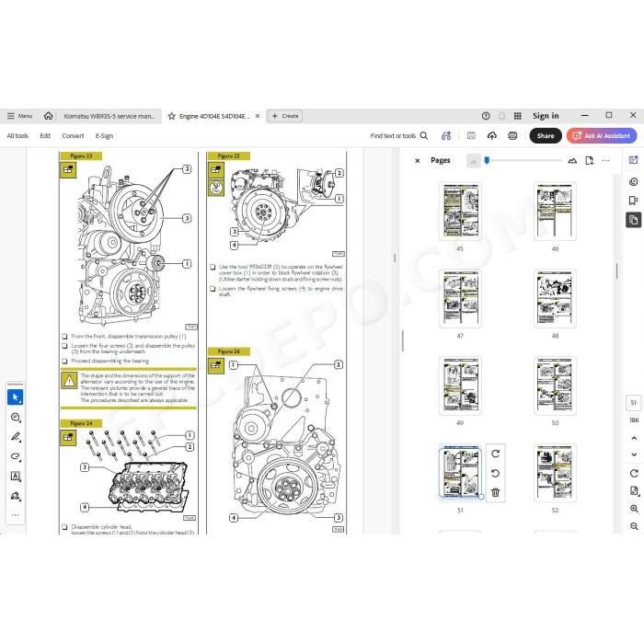
Task: Go to the Home icon
Action: (x=48, y=116)
